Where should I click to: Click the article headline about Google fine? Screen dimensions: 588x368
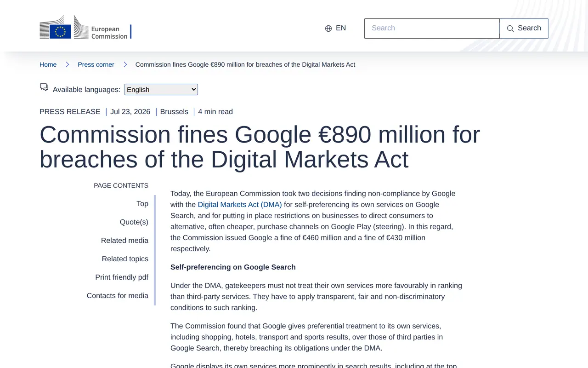click(x=260, y=147)
